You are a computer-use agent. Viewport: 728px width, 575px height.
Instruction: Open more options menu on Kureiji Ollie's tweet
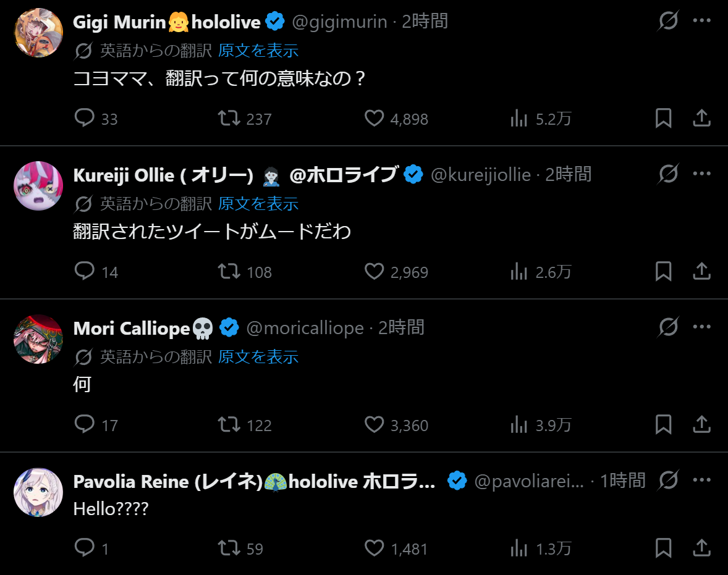tap(701, 174)
